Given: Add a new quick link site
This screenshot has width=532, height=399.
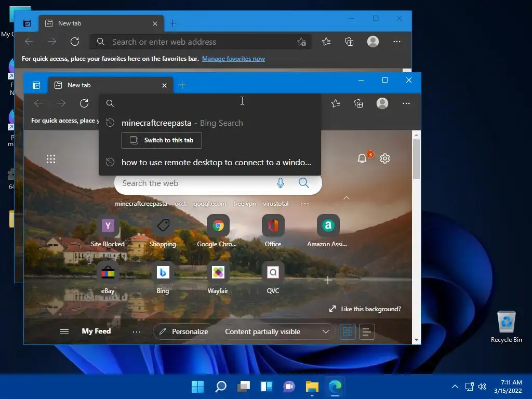Looking at the screenshot, I should [x=328, y=280].
